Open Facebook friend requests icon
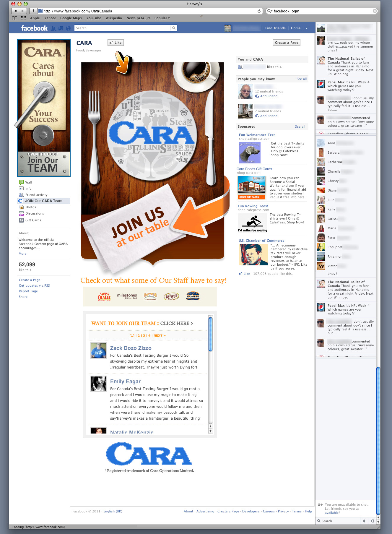The image size is (392, 534). [x=53, y=28]
